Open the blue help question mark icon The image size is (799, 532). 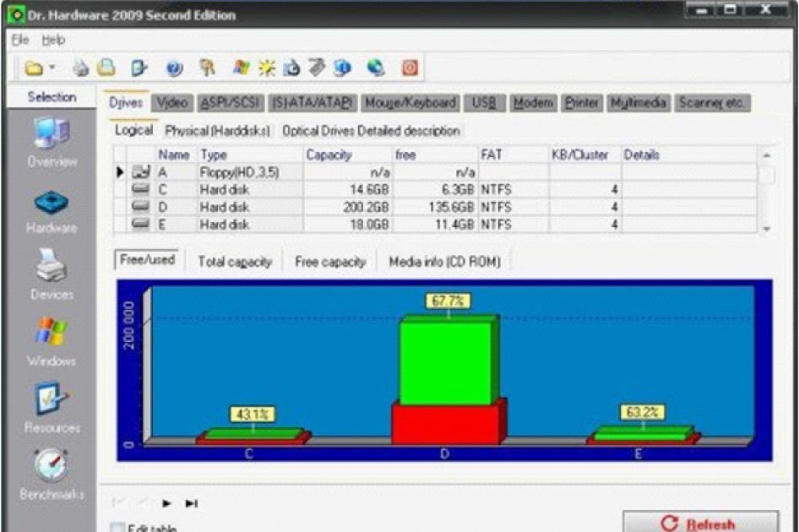(174, 68)
